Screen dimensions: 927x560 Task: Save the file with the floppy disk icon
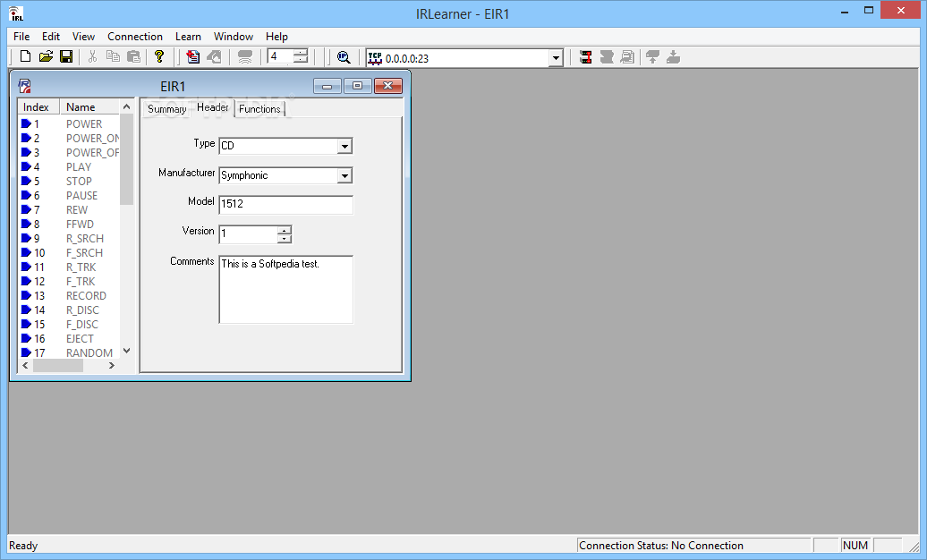coord(66,56)
